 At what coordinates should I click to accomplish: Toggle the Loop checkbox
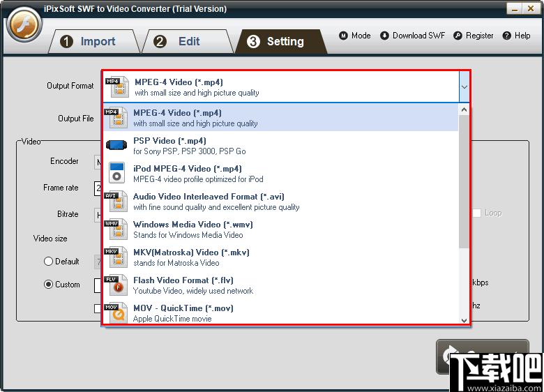point(476,213)
